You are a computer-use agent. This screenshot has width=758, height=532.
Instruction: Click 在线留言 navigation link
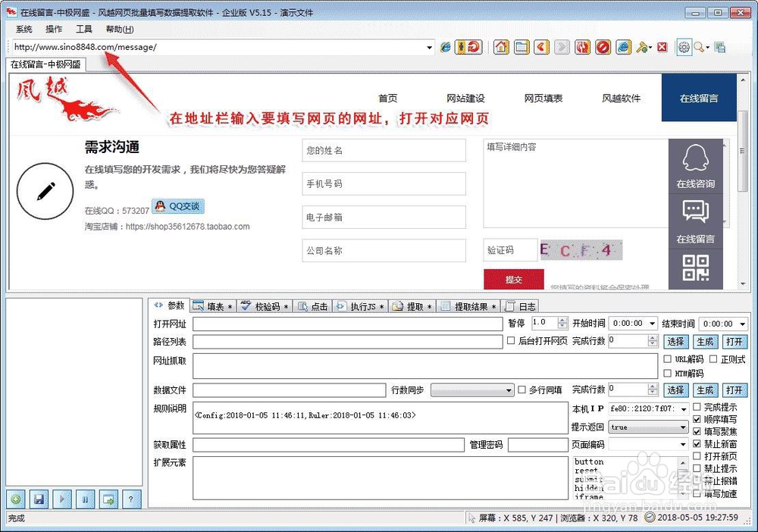tap(699, 98)
